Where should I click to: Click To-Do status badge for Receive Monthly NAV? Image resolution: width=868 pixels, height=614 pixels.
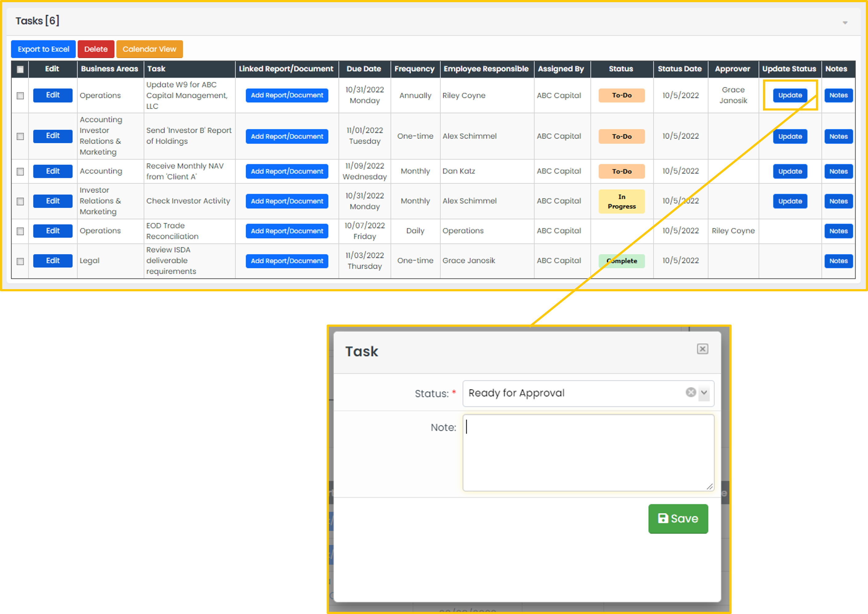coord(620,172)
